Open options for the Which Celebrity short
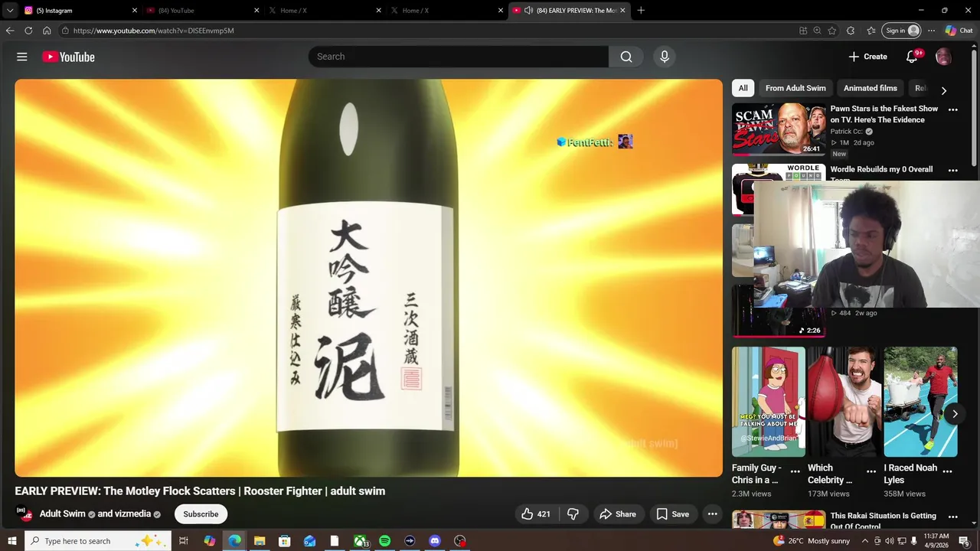This screenshot has height=551, width=980. 871,471
